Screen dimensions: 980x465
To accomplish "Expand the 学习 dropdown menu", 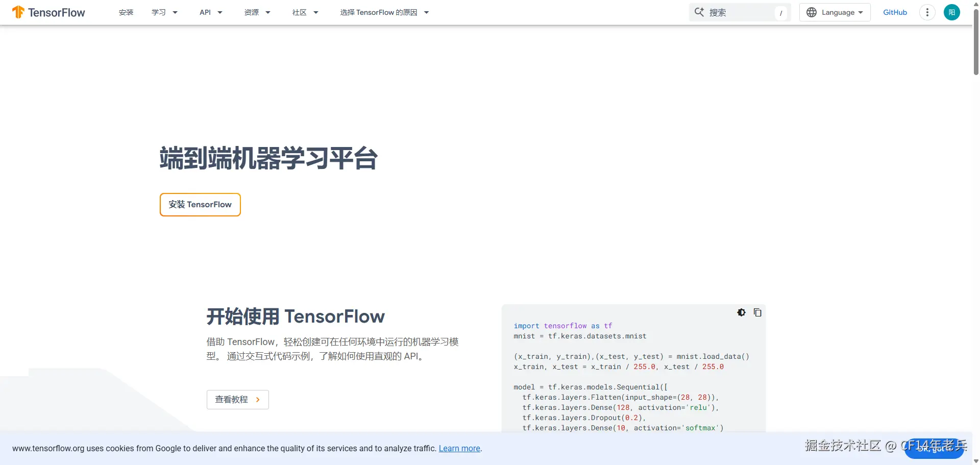I will [x=164, y=12].
